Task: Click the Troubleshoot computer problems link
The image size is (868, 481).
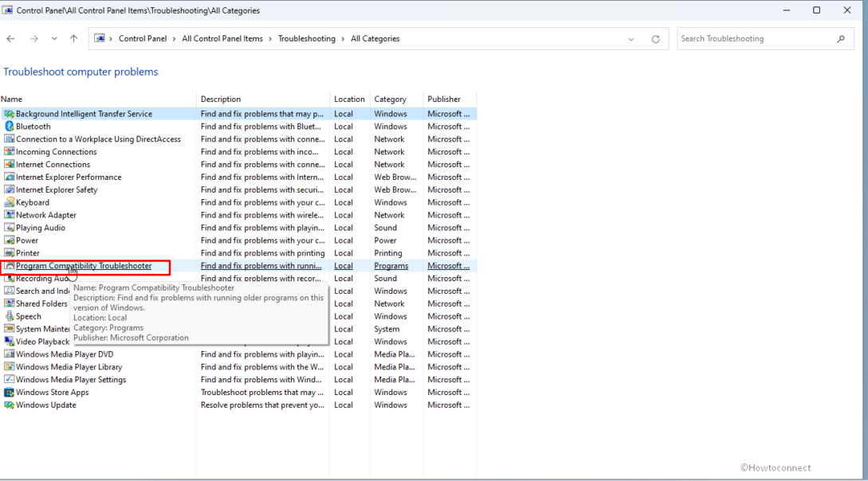Action: [81, 71]
